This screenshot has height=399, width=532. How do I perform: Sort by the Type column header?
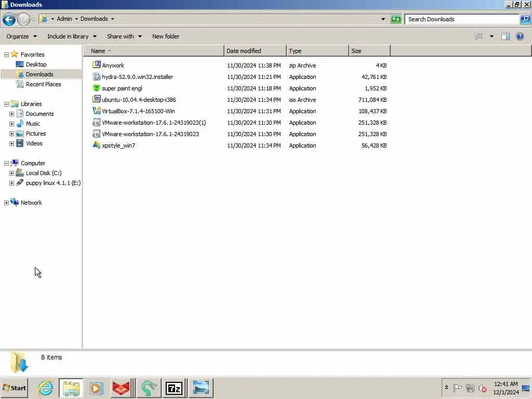pos(317,51)
